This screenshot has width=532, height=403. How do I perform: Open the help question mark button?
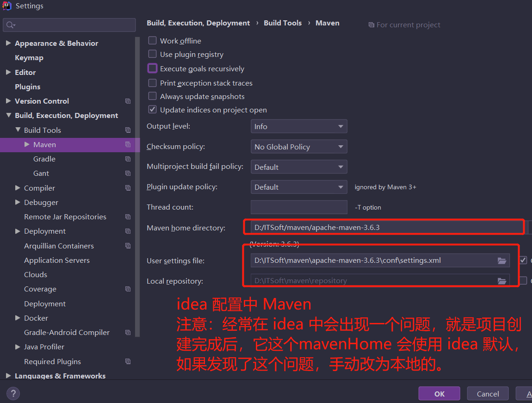pyautogui.click(x=13, y=393)
